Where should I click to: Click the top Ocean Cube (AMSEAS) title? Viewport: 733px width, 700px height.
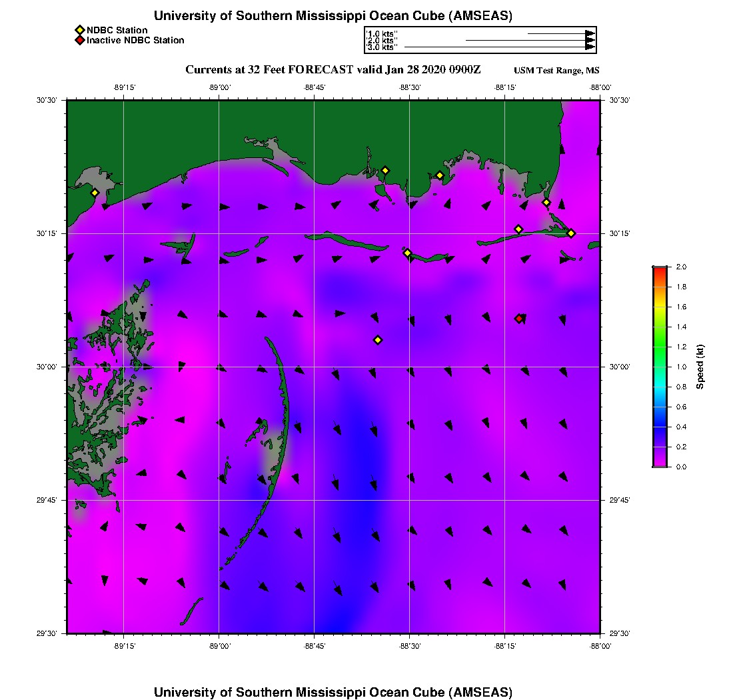(x=333, y=16)
